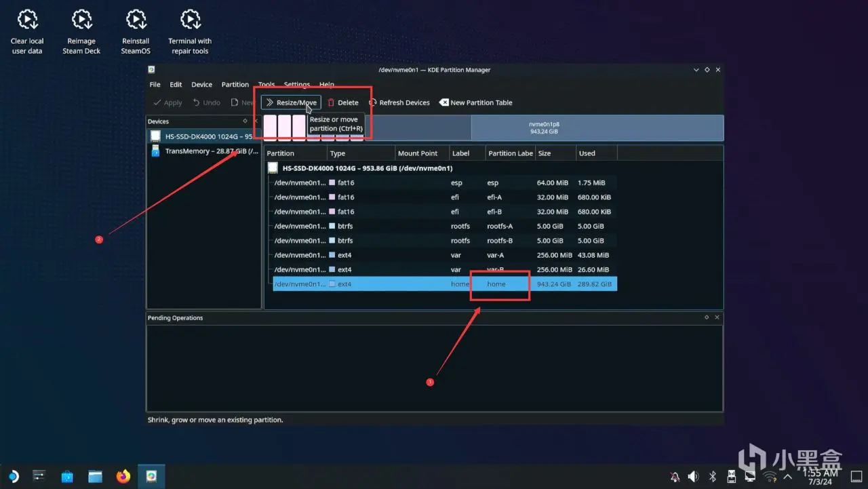Click the home partition label cell
868x489 pixels.
coord(496,284)
